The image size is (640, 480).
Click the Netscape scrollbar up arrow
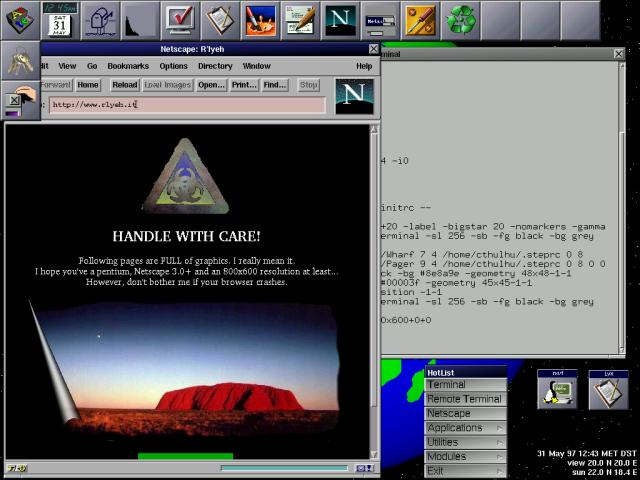click(374, 129)
